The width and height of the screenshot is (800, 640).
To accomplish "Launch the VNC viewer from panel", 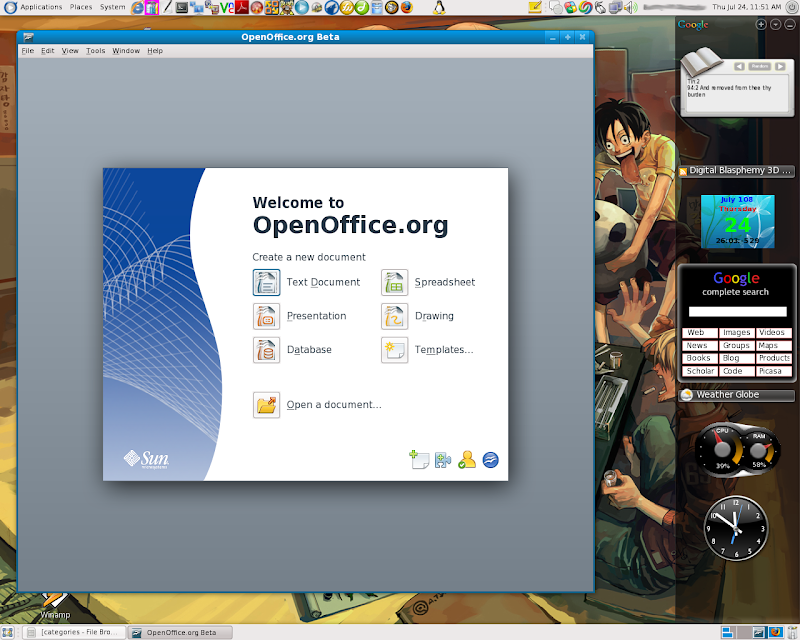I will coord(227,7).
